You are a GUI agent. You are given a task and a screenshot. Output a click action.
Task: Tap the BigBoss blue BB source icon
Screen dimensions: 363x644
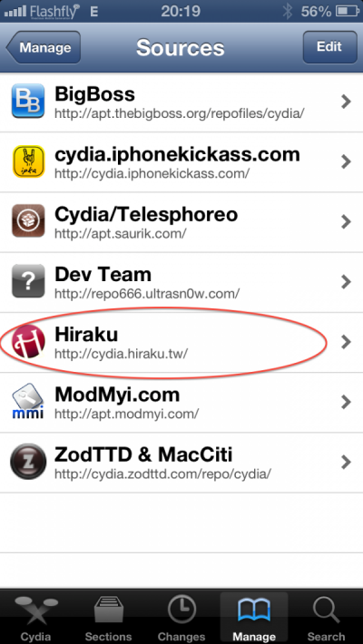pos(28,101)
